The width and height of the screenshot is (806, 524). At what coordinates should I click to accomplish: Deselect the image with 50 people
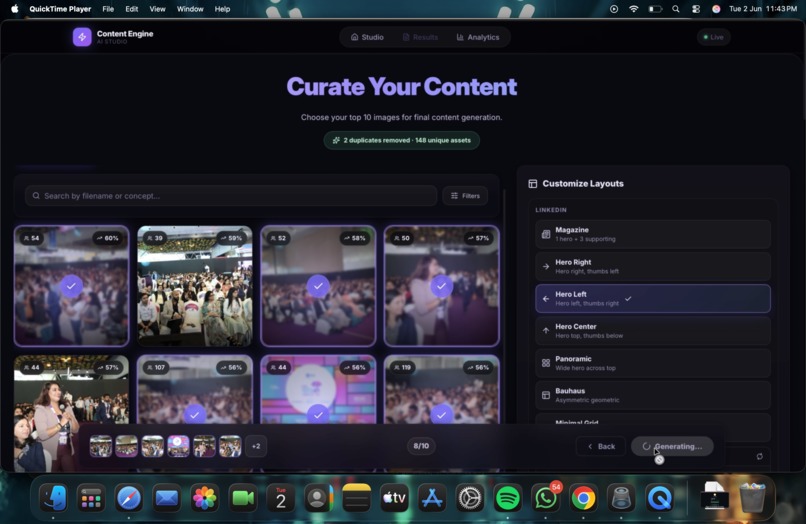pyautogui.click(x=442, y=286)
